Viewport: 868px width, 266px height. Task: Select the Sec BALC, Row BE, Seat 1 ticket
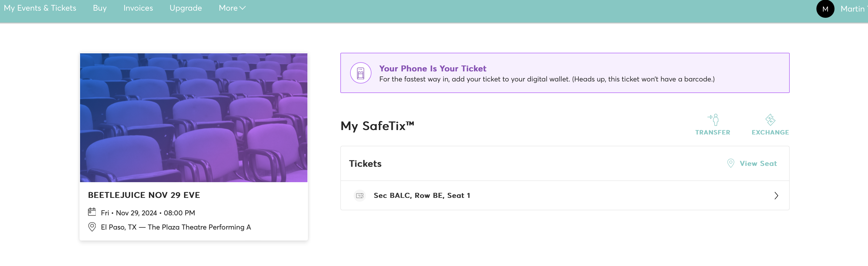point(422,196)
